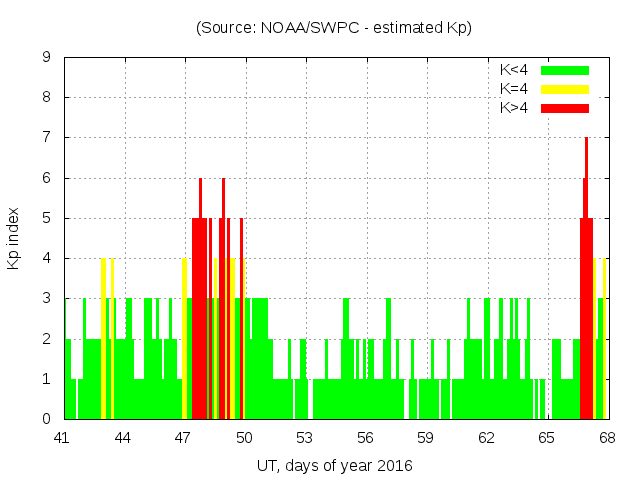This screenshot has width=640, height=480.
Task: Select x-axis tick label 47
Action: (183, 437)
